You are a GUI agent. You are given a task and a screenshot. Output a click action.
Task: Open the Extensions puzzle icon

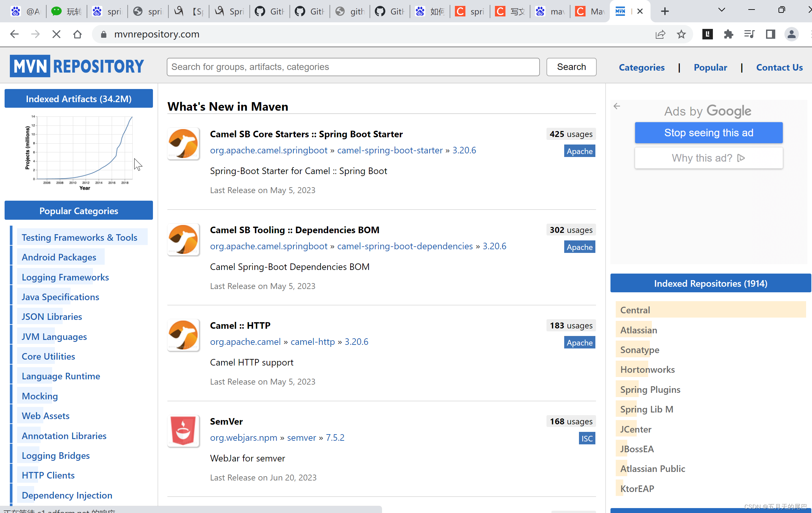728,34
